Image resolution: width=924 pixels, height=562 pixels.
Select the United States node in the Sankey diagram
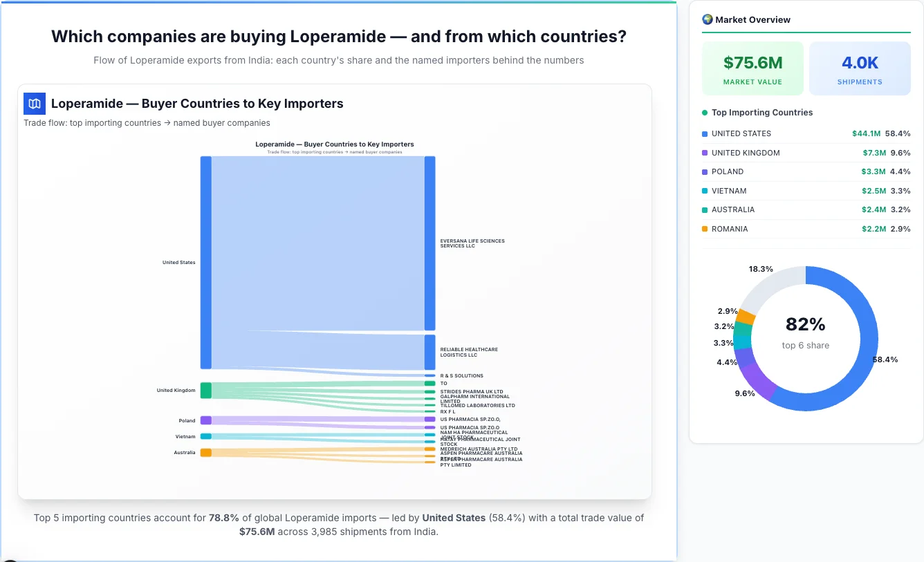tap(204, 262)
